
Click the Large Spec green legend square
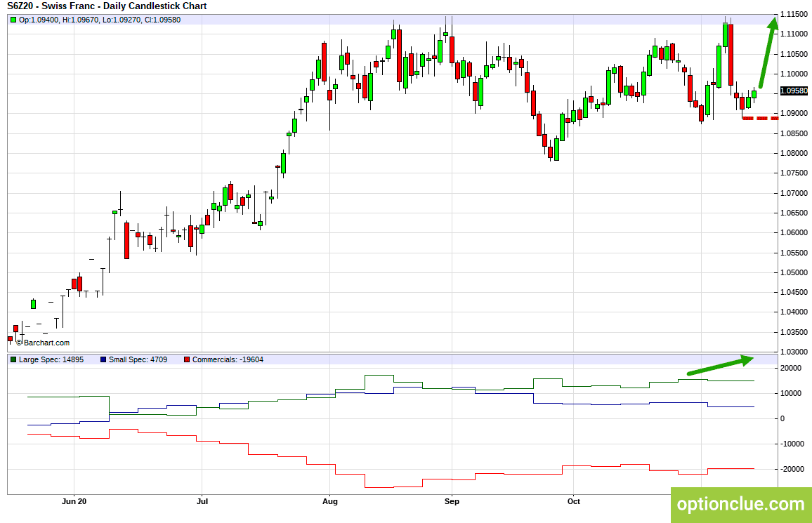(x=13, y=359)
